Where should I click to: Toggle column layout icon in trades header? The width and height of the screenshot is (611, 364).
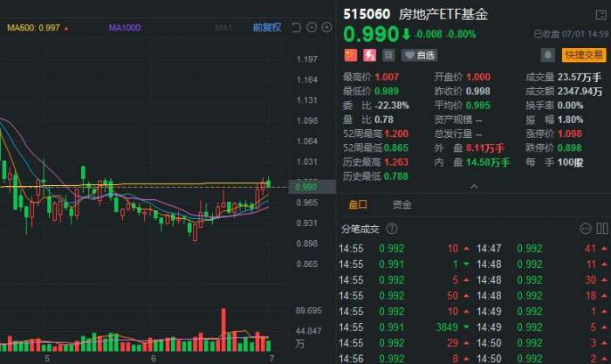point(602,229)
